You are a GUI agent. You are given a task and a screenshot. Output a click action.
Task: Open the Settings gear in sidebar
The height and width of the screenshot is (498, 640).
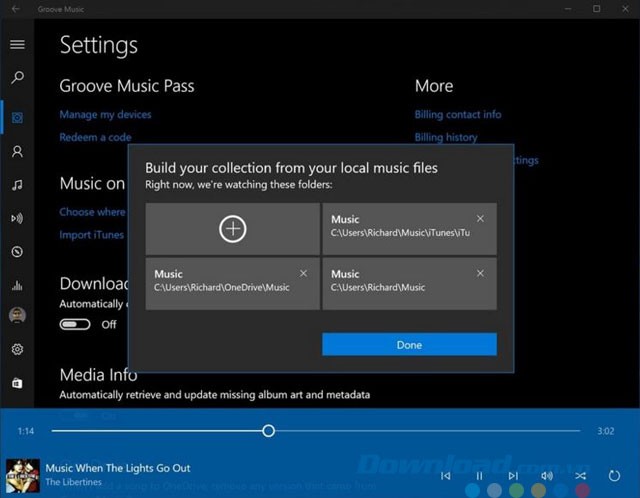pyautogui.click(x=17, y=350)
